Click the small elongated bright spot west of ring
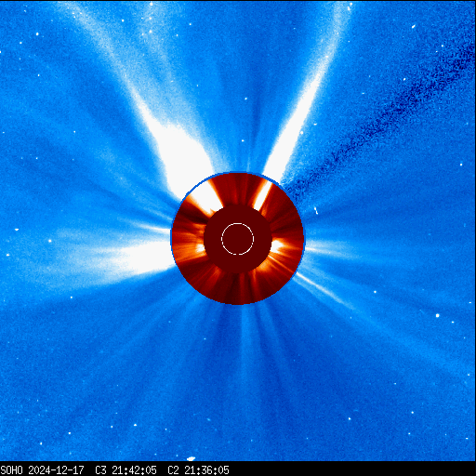 coord(316,210)
